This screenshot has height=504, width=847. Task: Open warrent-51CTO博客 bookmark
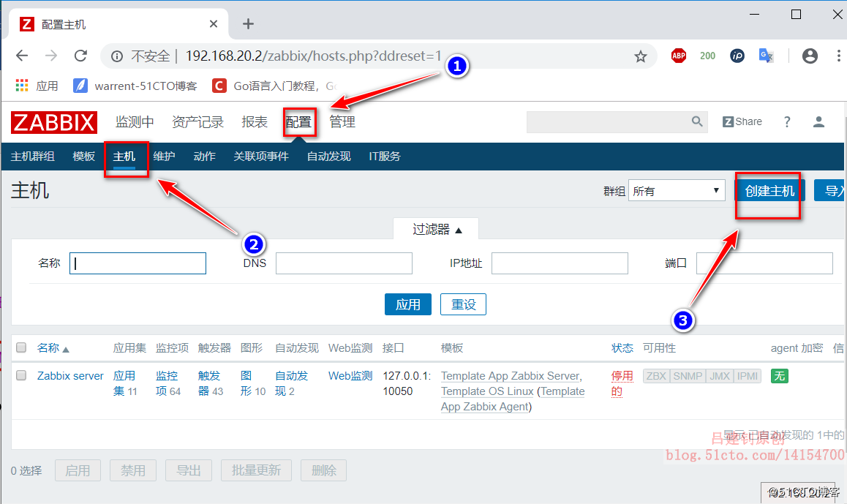point(135,86)
